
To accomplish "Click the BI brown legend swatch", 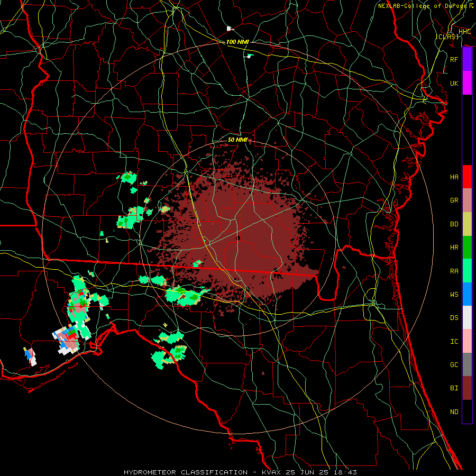I will 467,388.
